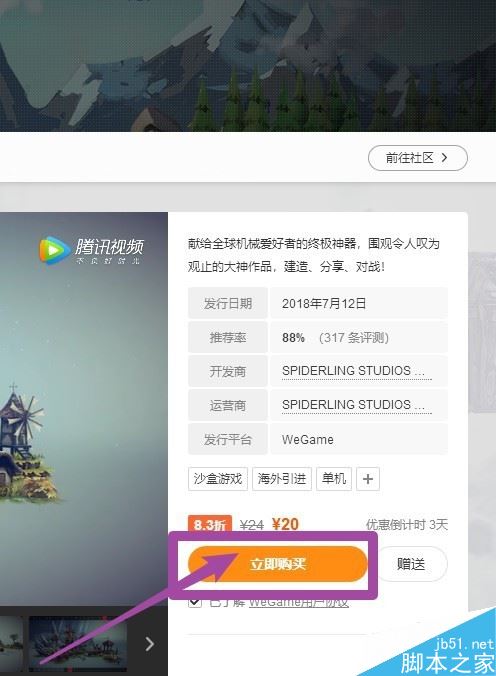Select the 沙盒游戏 tag
496x676 pixels.
point(218,479)
